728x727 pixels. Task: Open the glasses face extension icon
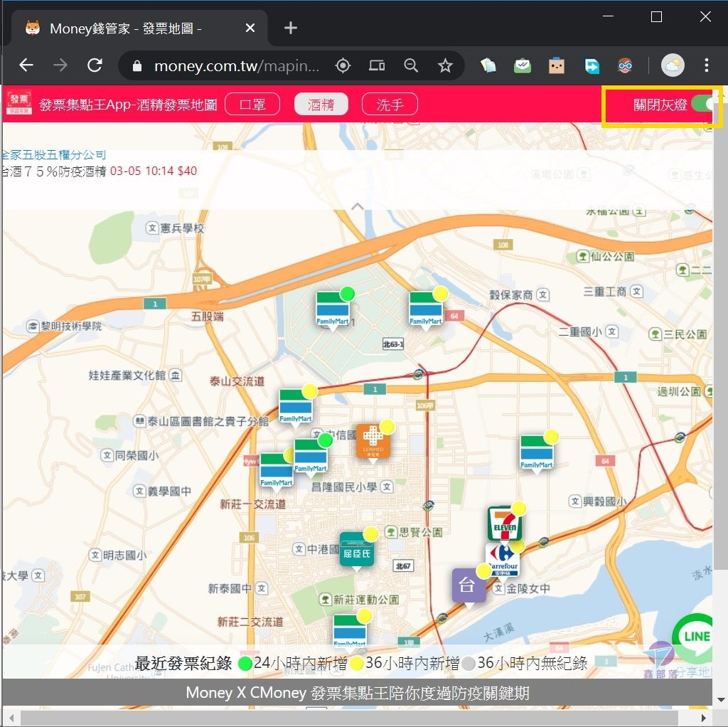tap(625, 66)
